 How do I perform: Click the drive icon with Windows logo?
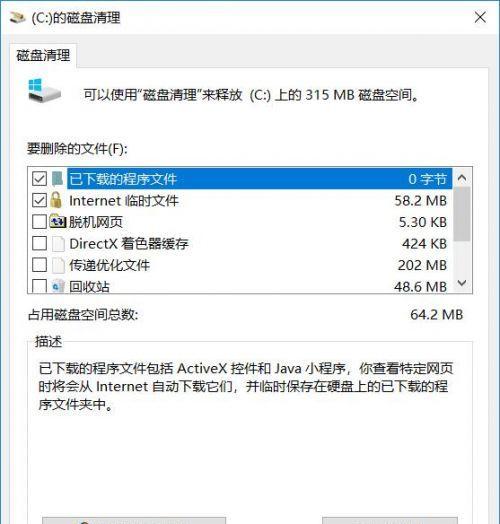(44, 91)
